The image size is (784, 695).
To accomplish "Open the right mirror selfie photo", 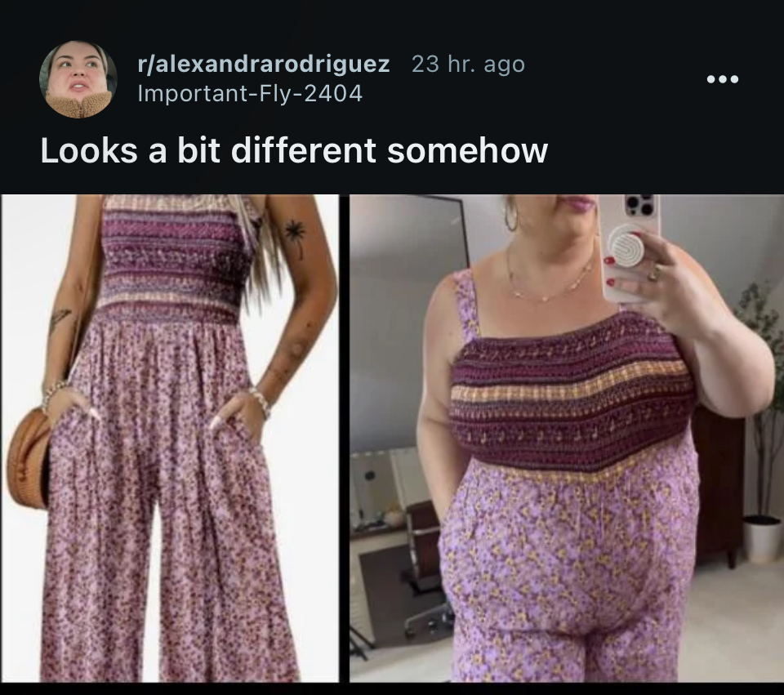I will [x=567, y=438].
